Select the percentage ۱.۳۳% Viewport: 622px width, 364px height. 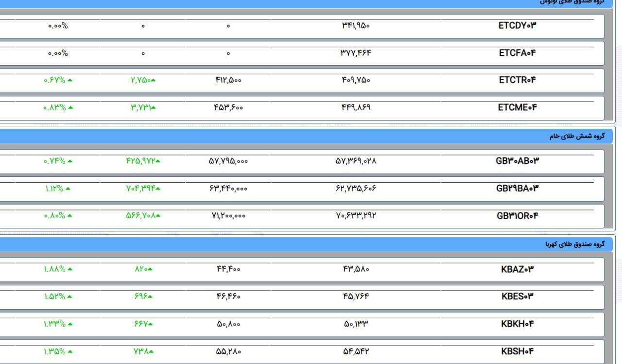[54, 324]
